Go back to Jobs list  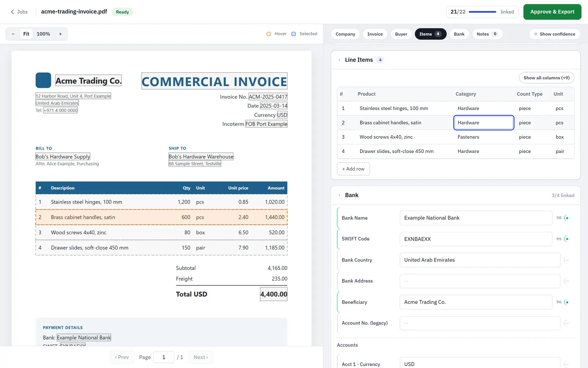19,12
